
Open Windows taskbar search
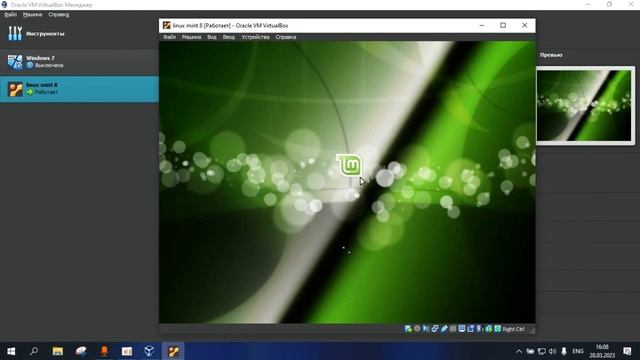click(x=34, y=351)
